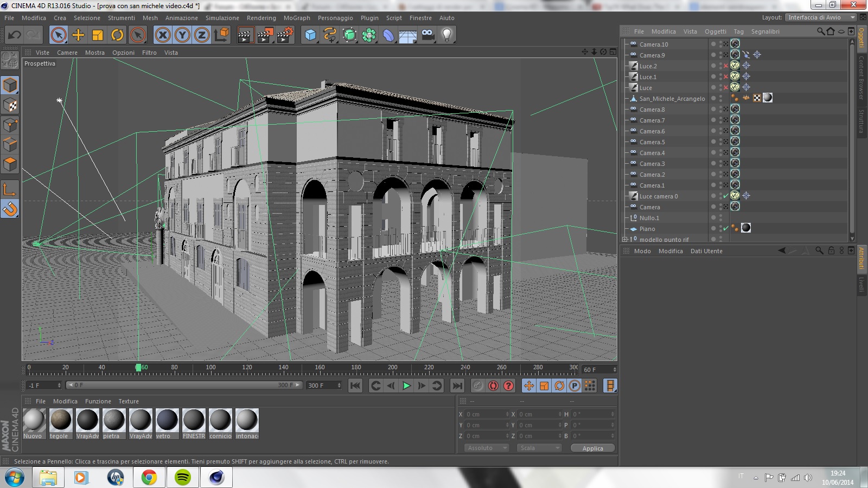The width and height of the screenshot is (868, 488).
Task: Select the Rotate tool in top toolbar
Action: pos(117,35)
